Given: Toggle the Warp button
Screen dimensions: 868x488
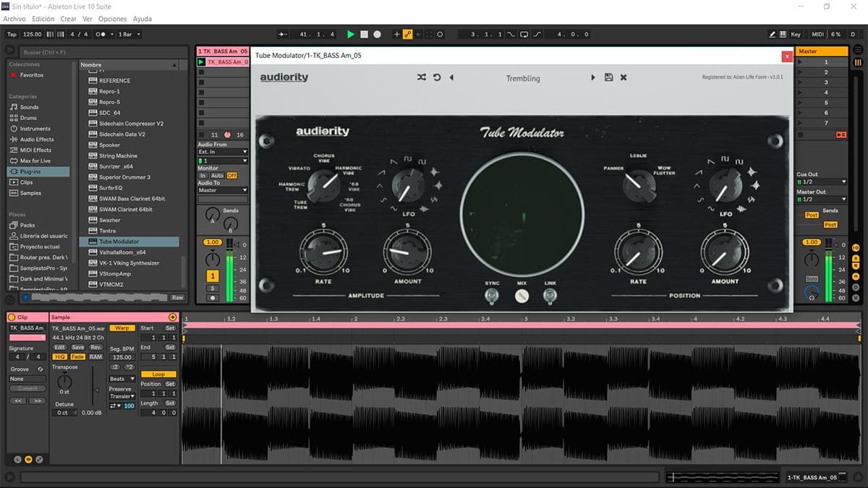Looking at the screenshot, I should pos(122,328).
